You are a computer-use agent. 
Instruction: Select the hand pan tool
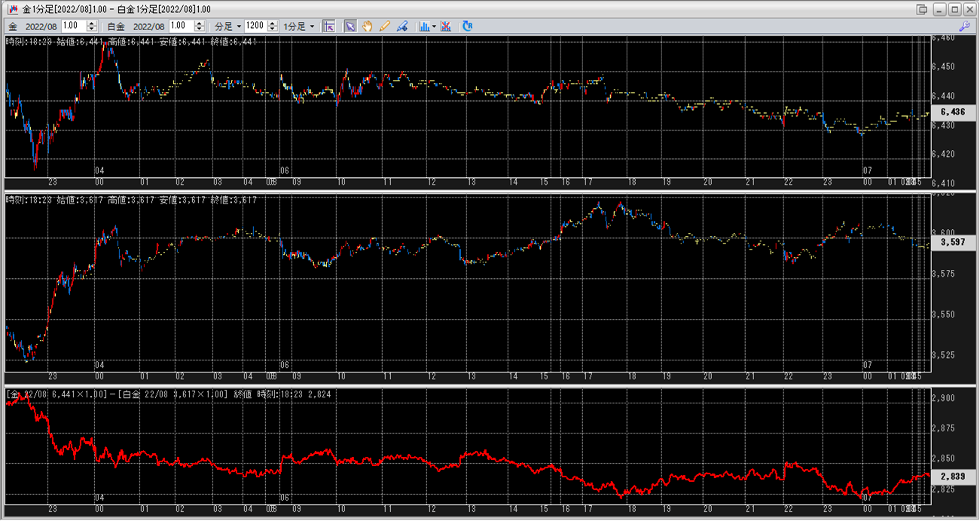tap(368, 26)
